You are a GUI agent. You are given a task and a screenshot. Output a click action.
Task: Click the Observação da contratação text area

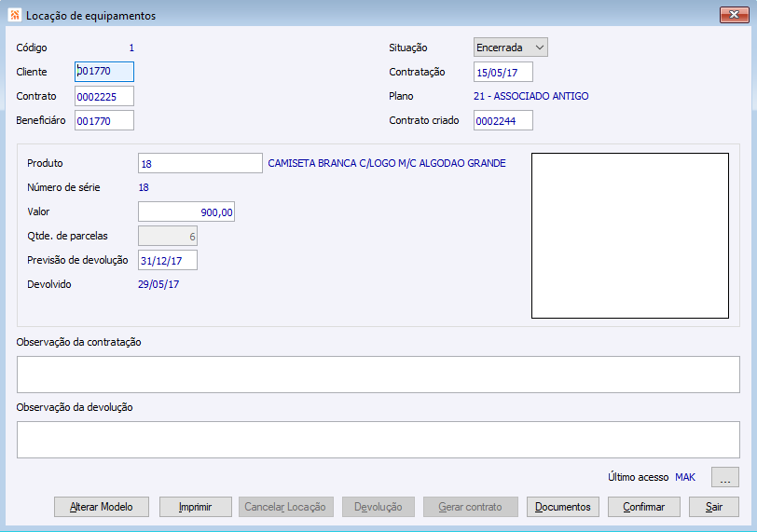[x=378, y=375]
